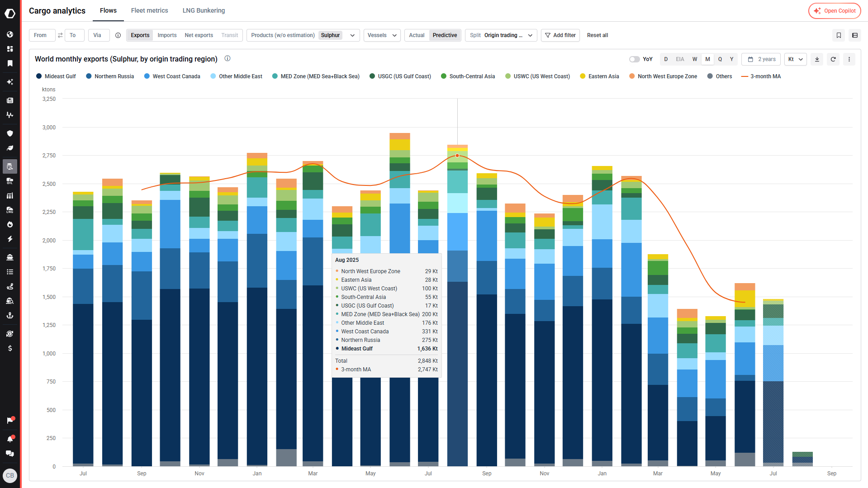Click the From input field

[42, 35]
